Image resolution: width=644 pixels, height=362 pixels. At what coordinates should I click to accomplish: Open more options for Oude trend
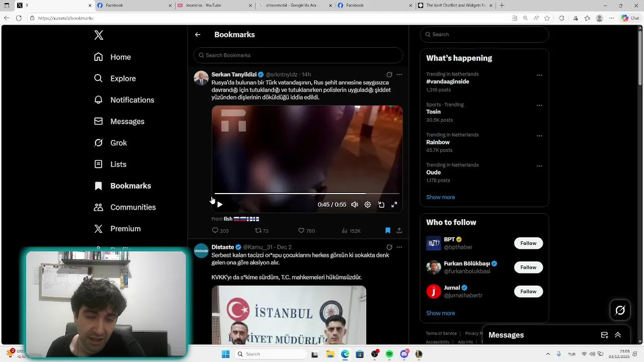539,166
